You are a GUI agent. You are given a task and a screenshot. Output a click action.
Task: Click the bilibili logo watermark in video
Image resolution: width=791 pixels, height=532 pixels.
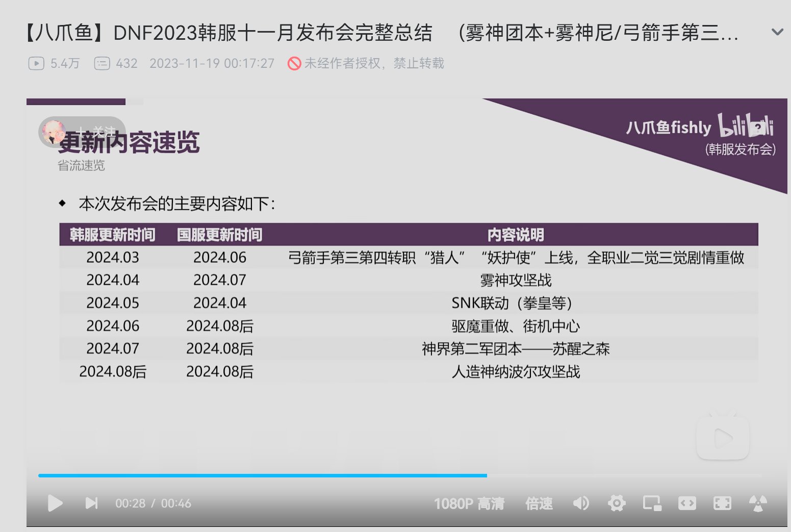746,125
